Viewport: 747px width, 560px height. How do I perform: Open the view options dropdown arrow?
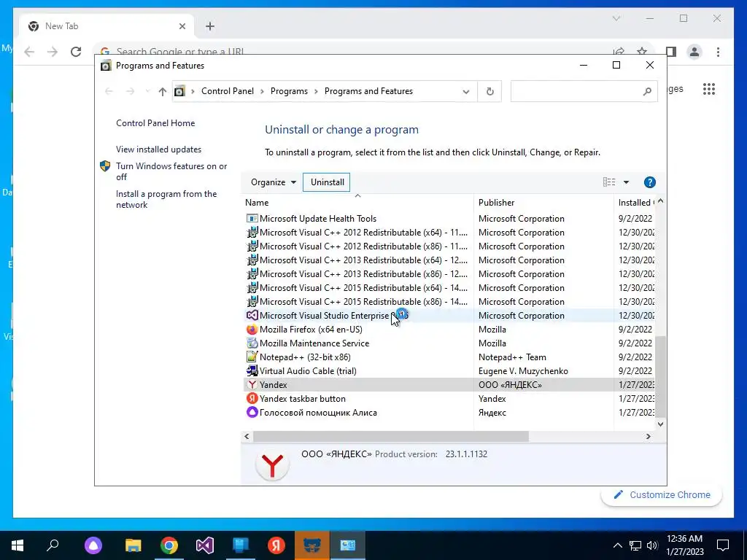[x=626, y=182]
